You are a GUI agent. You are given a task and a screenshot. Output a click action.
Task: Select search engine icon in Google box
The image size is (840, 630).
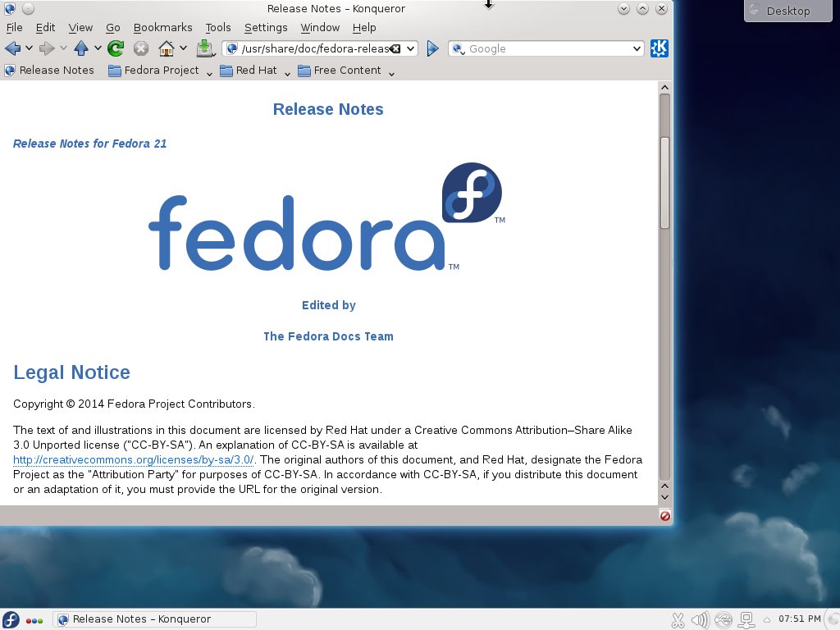point(458,48)
